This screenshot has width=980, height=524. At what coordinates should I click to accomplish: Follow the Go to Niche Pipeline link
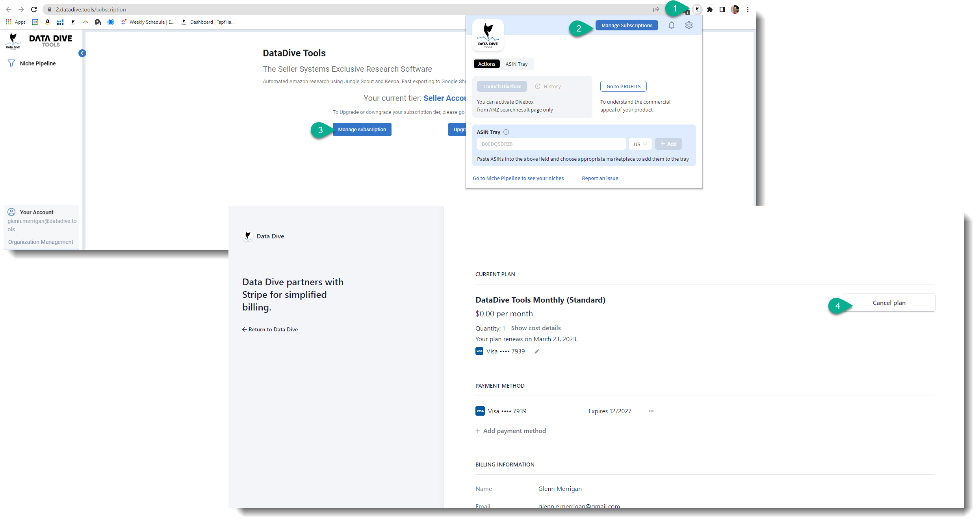click(518, 178)
